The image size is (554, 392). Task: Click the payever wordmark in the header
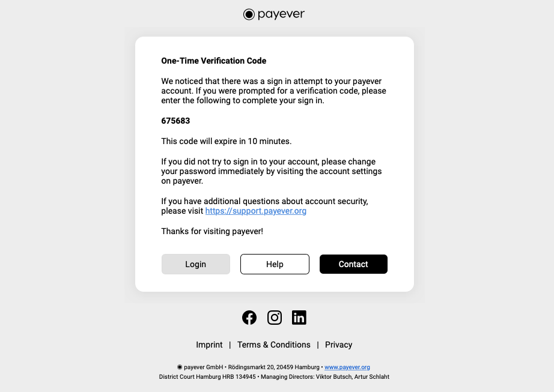point(281,14)
